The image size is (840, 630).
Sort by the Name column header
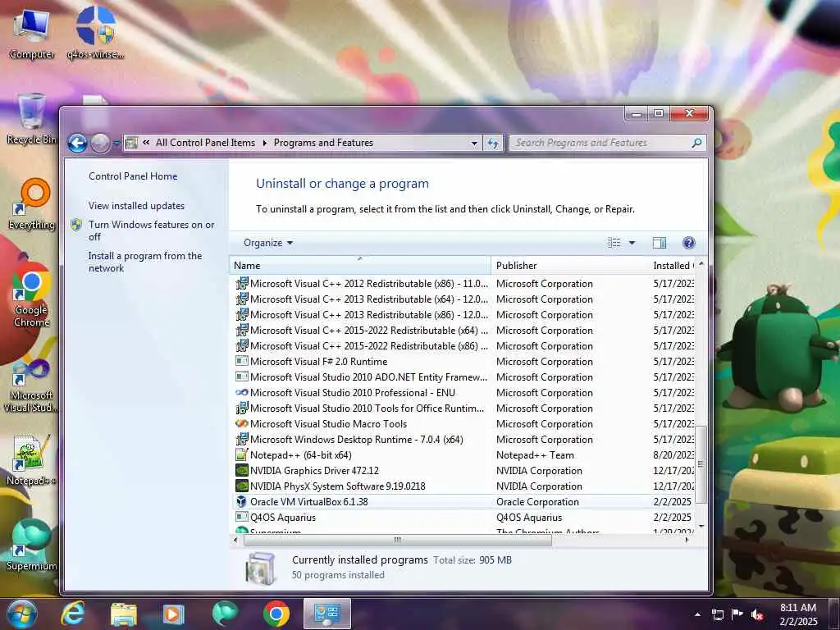pos(360,265)
